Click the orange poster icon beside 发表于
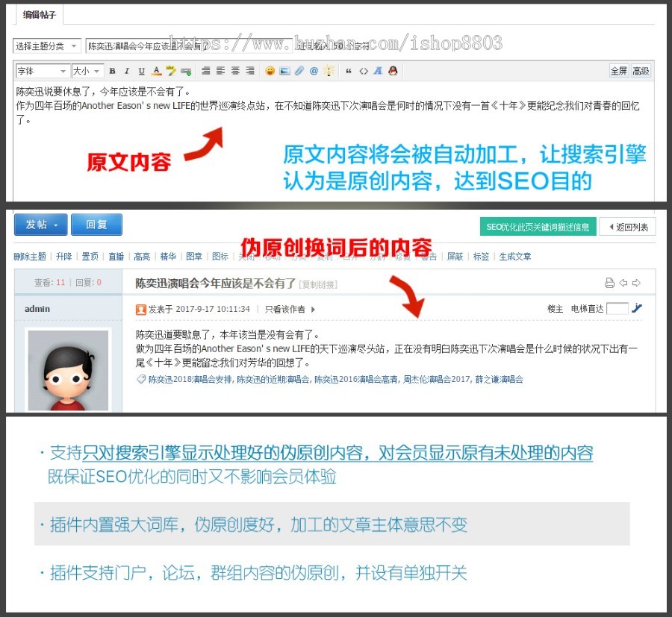 (x=141, y=309)
